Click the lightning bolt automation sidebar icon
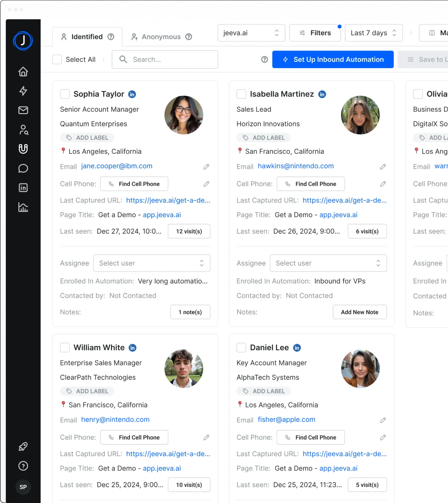The width and height of the screenshot is (448, 503). pos(23,91)
